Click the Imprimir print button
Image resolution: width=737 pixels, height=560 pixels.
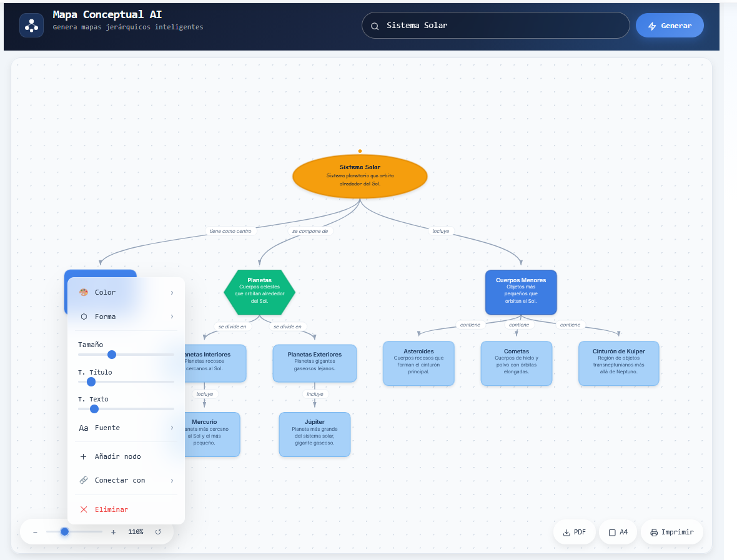[x=671, y=533]
